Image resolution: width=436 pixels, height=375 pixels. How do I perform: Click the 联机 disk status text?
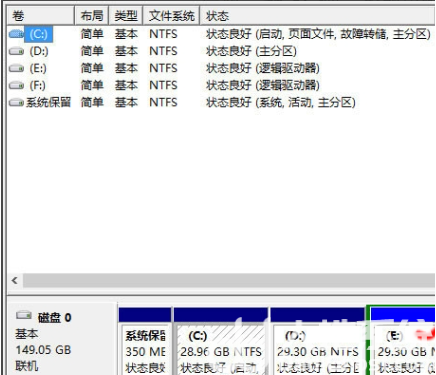pyautogui.click(x=27, y=366)
